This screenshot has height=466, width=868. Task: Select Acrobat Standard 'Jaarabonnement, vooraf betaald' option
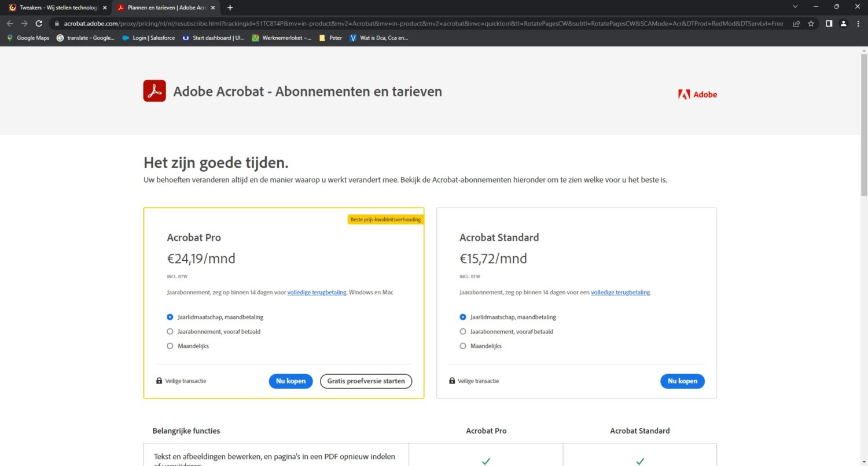click(x=463, y=332)
